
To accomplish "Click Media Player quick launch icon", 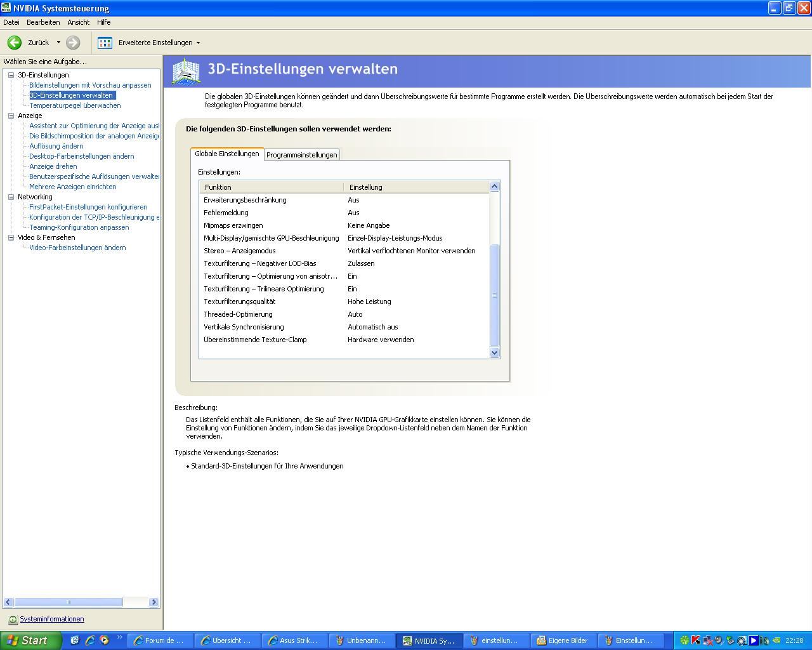I will tap(104, 640).
